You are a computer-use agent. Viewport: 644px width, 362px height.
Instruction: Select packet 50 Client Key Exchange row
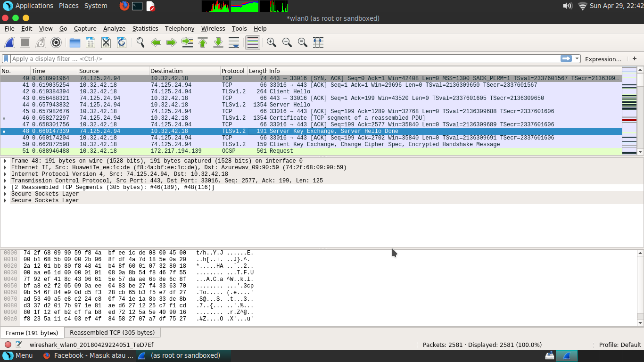[x=311, y=144]
